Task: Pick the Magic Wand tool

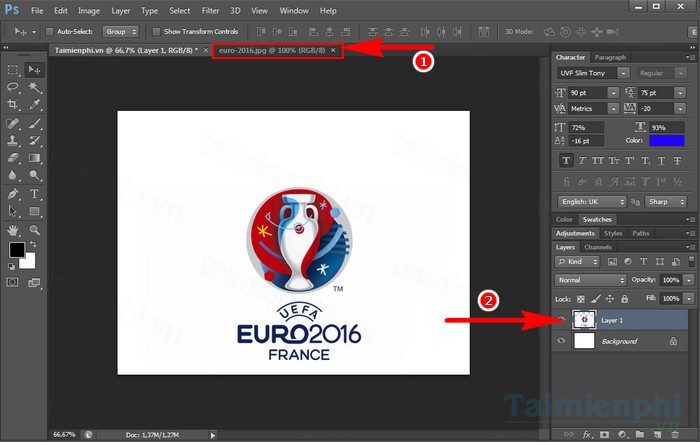Action: pos(34,87)
